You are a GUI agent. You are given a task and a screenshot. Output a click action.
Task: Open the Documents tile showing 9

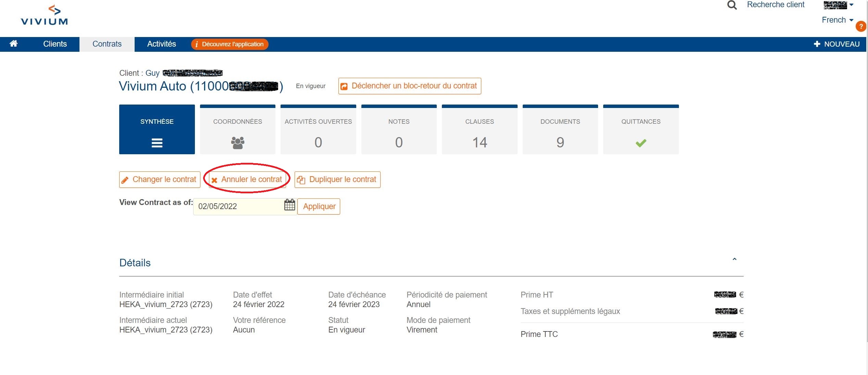click(560, 130)
